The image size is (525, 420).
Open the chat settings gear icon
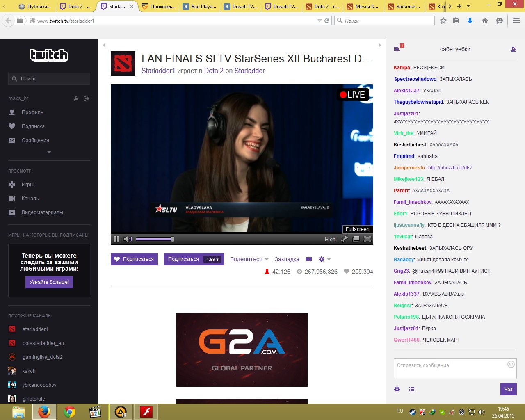(x=397, y=389)
